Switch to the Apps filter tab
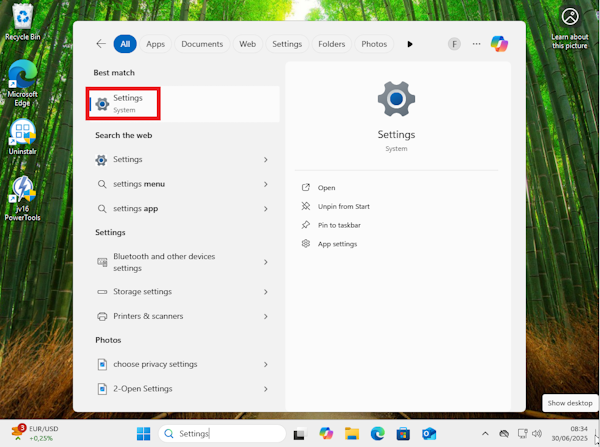The width and height of the screenshot is (600, 447). point(155,44)
